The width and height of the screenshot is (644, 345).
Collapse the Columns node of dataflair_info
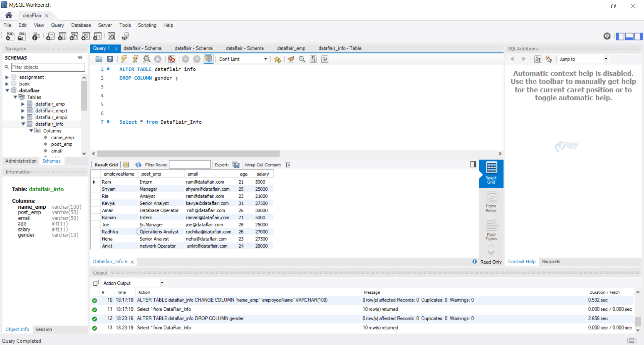31,131
